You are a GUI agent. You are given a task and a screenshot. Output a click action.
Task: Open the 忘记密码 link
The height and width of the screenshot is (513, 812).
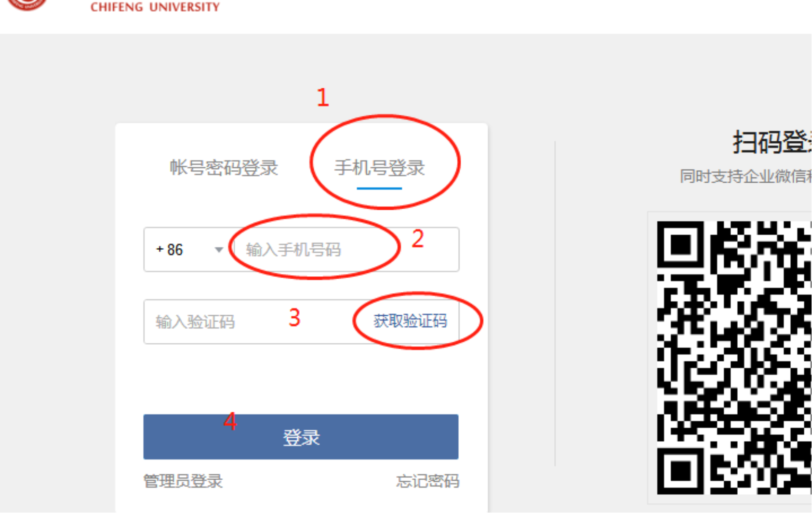[x=427, y=481]
